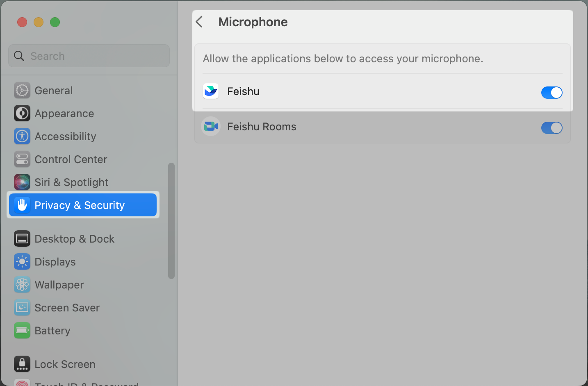Click the Feishu Rooms app icon
Image resolution: width=588 pixels, height=386 pixels.
click(x=210, y=127)
